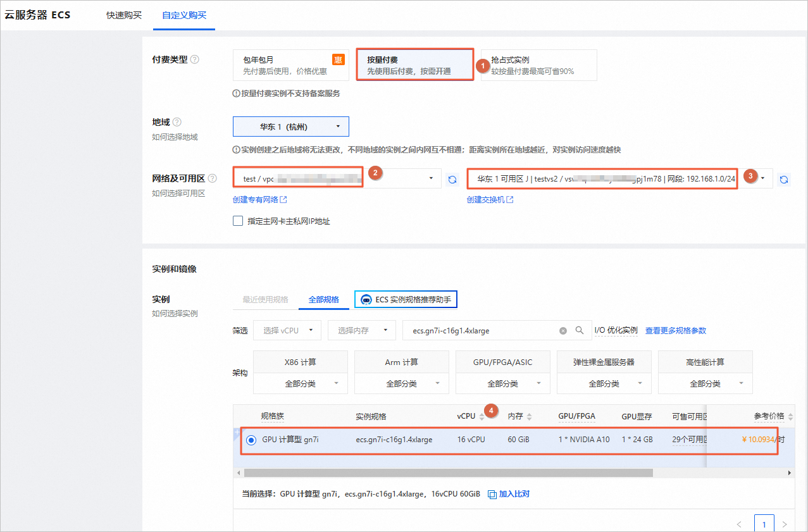Open the test / vpc network dropdown
Viewport: 808px width, 532px height.
coord(337,178)
